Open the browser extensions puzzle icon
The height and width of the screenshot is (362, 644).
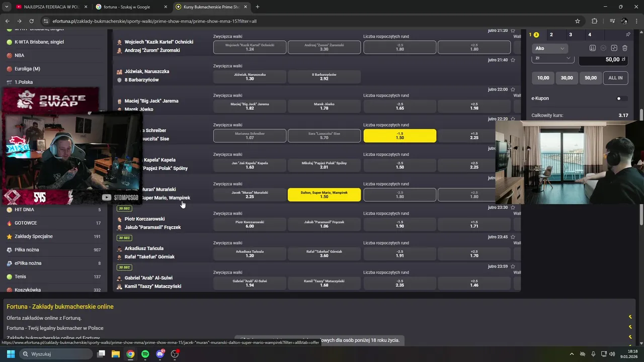(x=594, y=21)
